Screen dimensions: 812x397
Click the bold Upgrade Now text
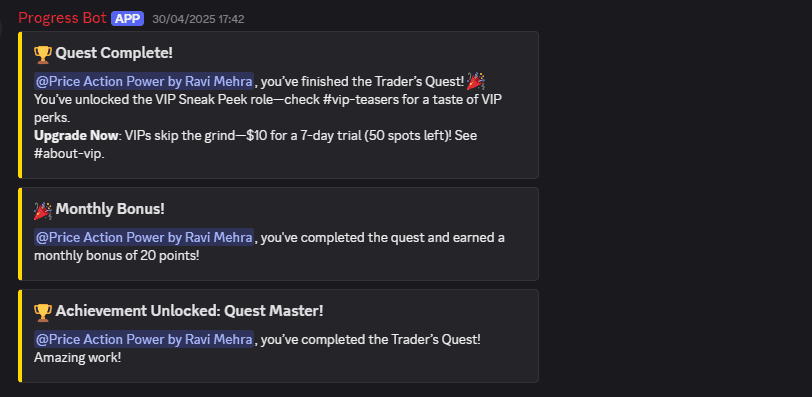(76, 136)
